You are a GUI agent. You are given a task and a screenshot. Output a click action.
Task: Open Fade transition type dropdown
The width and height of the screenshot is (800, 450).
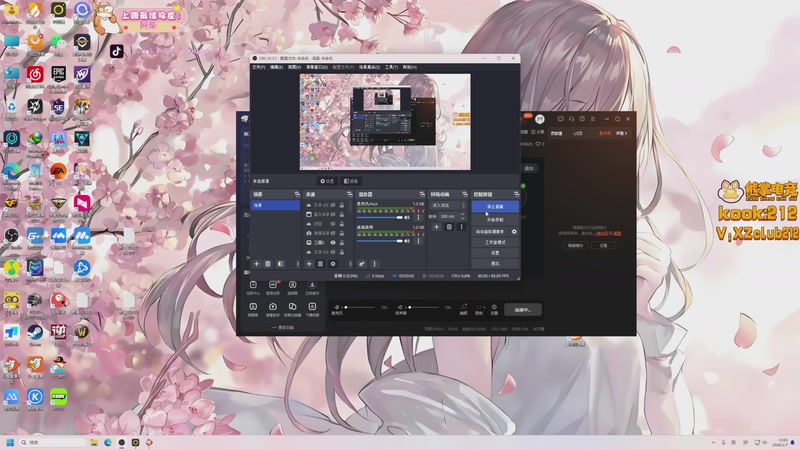[448, 205]
